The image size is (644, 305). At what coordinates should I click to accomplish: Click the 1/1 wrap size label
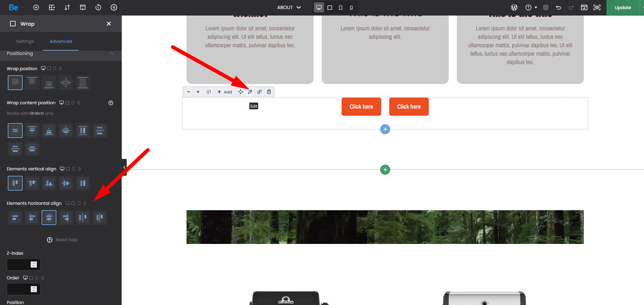tap(208, 92)
